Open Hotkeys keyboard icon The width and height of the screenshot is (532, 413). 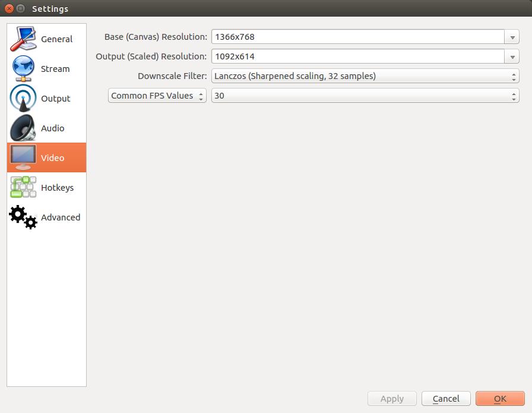click(23, 187)
